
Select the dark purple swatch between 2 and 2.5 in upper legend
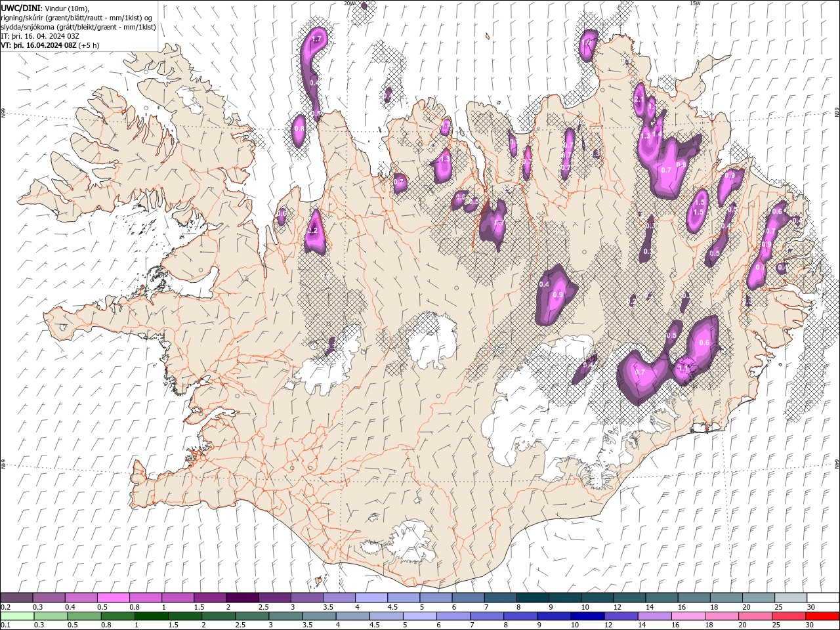click(x=242, y=598)
